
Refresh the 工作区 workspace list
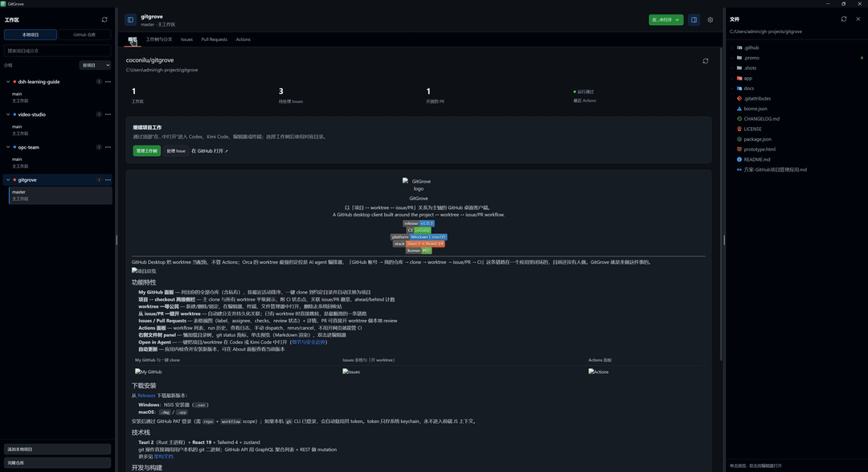(104, 19)
